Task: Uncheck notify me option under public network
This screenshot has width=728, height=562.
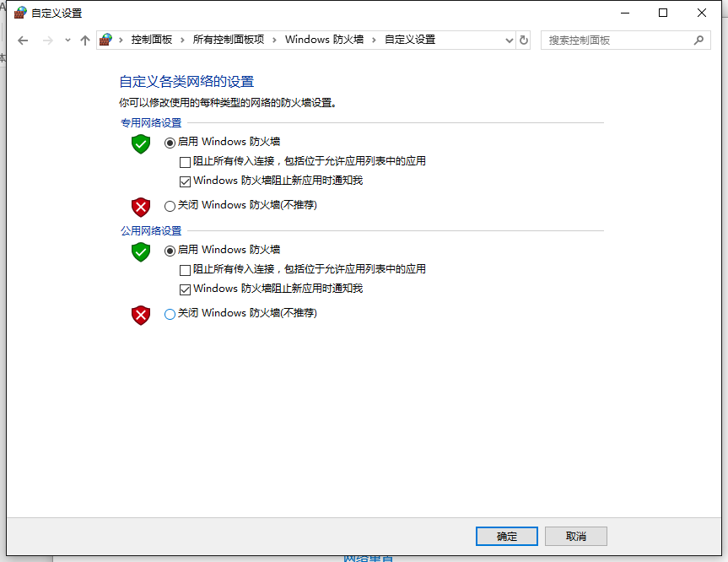Action: (x=185, y=289)
